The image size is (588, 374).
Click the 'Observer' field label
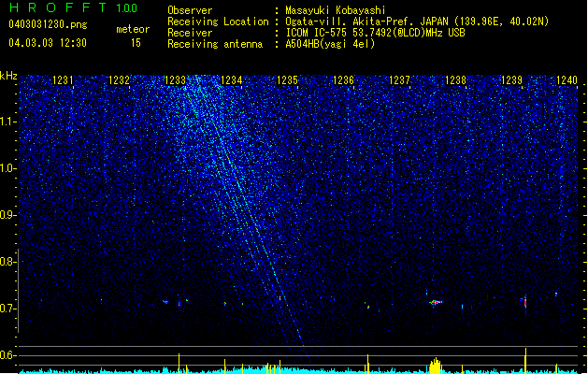pyautogui.click(x=190, y=10)
